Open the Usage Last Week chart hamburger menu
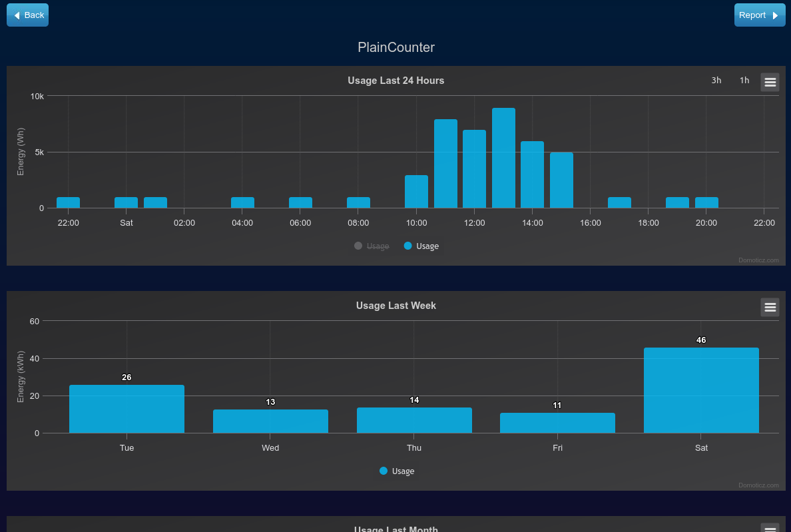The image size is (791, 532). pyautogui.click(x=770, y=307)
